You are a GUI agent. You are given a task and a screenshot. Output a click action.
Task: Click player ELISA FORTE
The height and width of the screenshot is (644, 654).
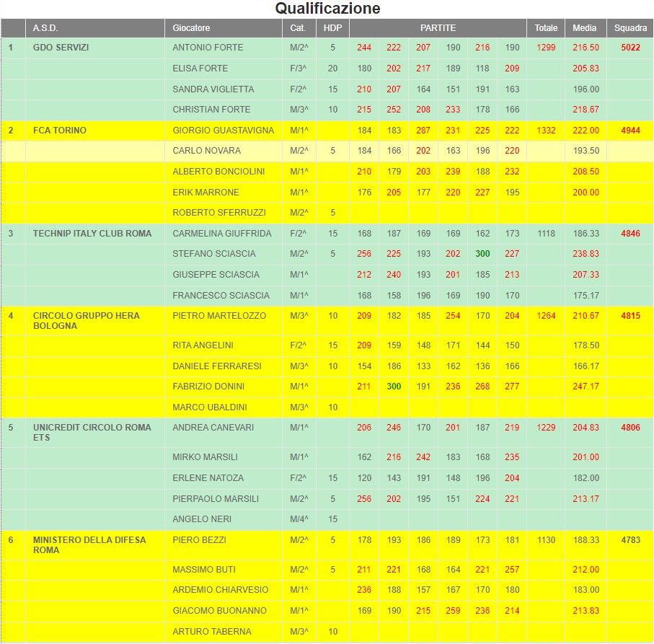[x=200, y=69]
